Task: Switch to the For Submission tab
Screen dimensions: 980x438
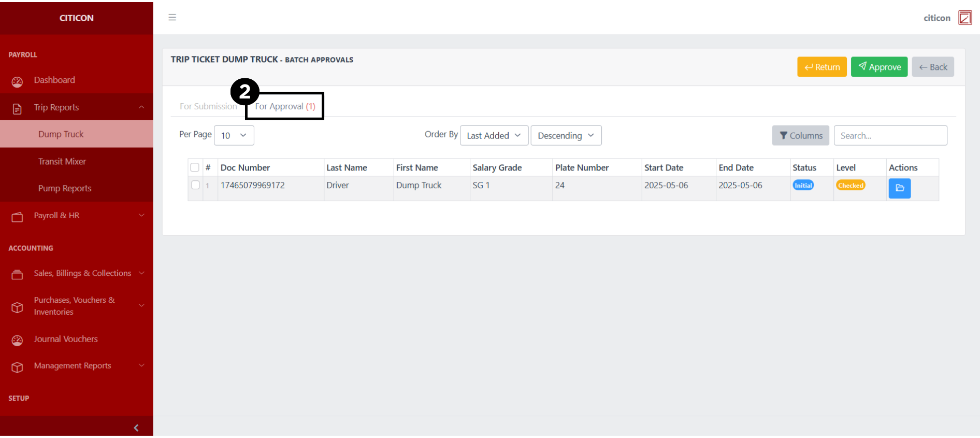Action: pyautogui.click(x=208, y=106)
